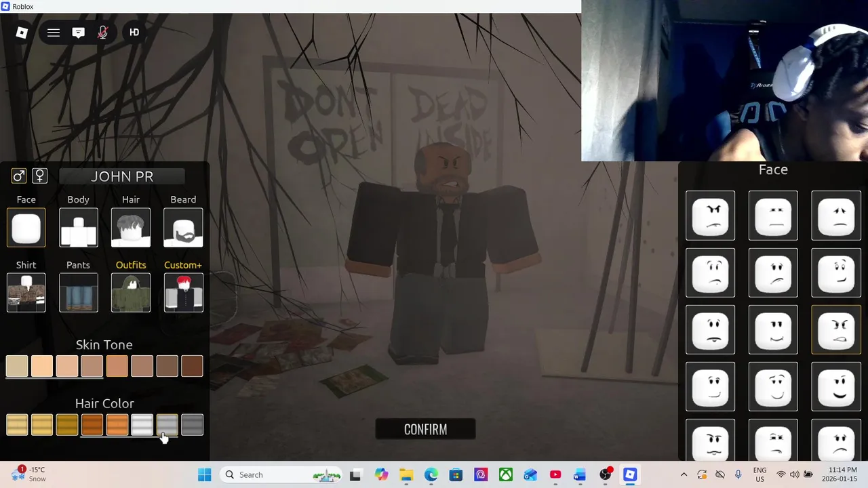Select the third face in bottom row

pos(836,440)
